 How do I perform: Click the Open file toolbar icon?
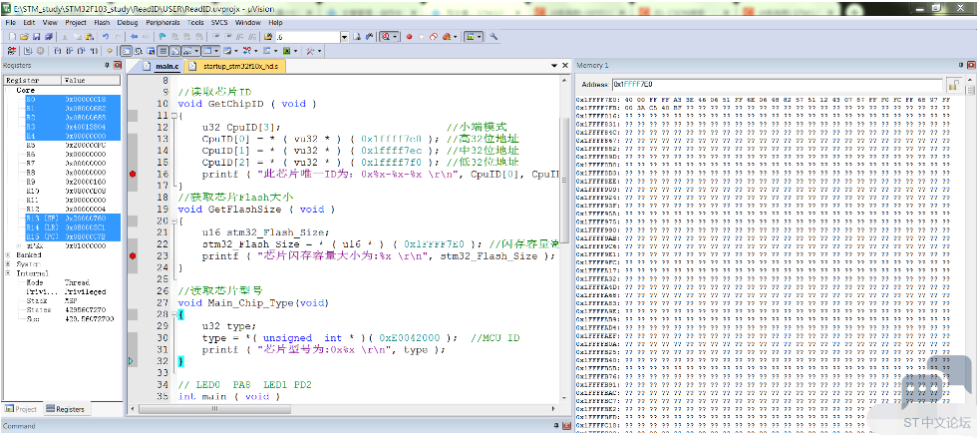point(24,37)
